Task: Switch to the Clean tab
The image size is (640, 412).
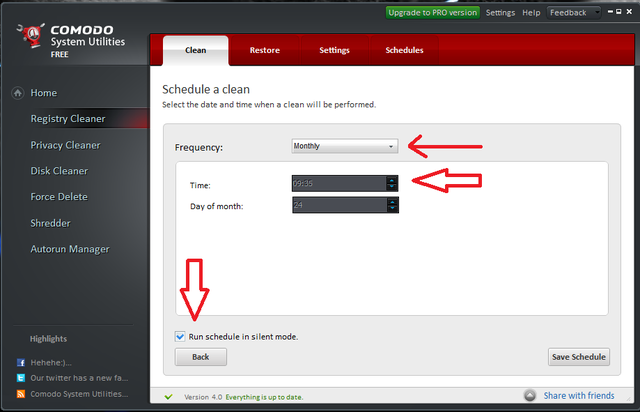Action: tap(196, 50)
